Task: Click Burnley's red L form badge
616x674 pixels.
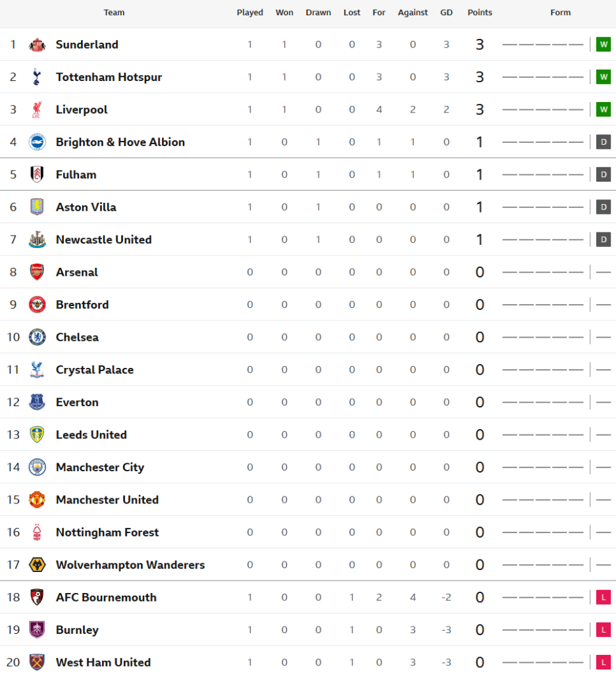Action: [x=603, y=630]
